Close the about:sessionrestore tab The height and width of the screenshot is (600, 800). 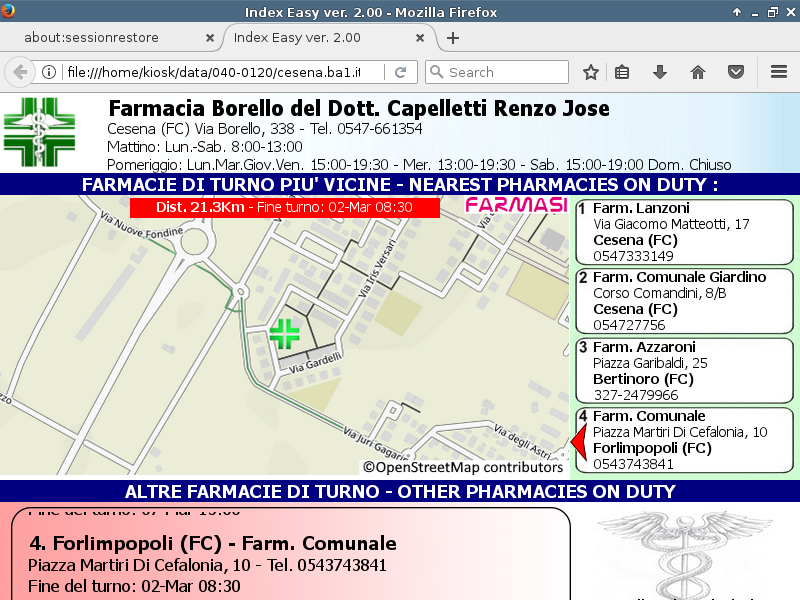(209, 38)
